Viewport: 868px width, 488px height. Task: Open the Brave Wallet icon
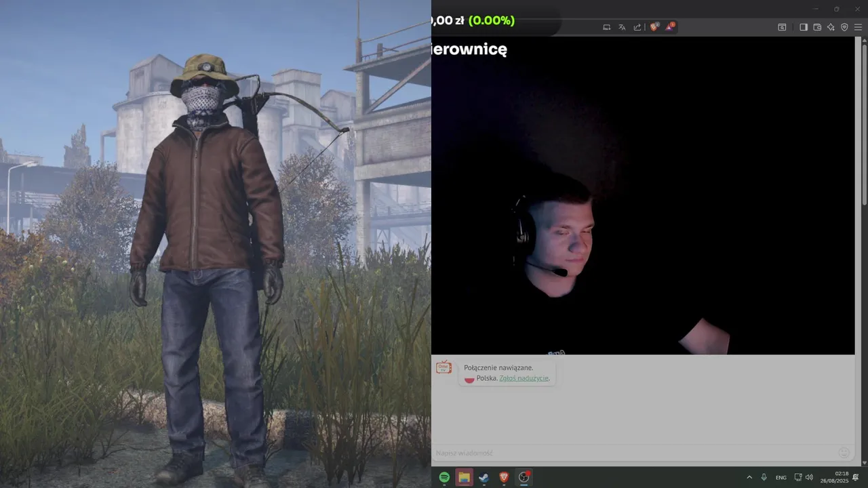pos(817,27)
